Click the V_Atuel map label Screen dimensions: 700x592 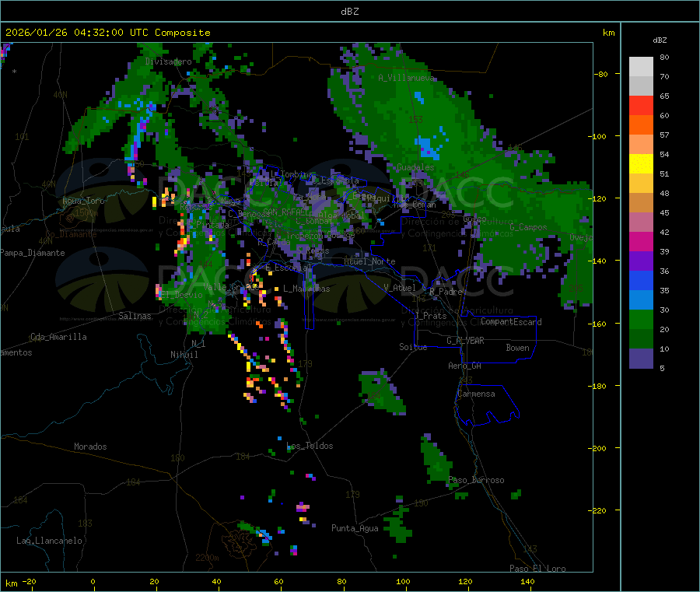400,288
